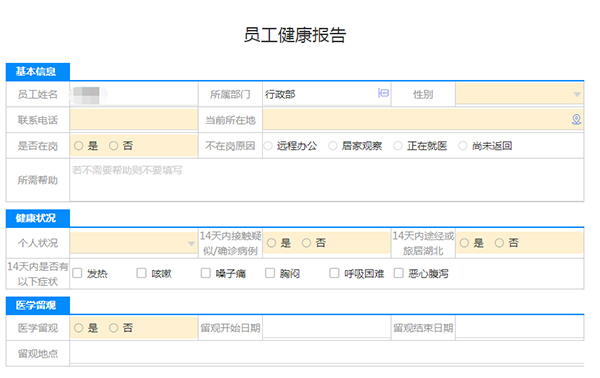Select 是 for 14天内接触疑似/确诊病例
The image size is (600, 378).
(272, 243)
